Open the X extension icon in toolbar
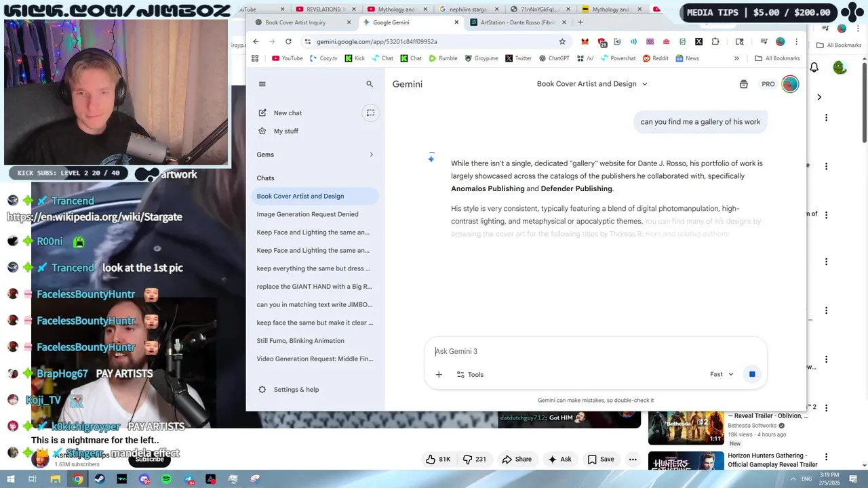 [x=698, y=41]
